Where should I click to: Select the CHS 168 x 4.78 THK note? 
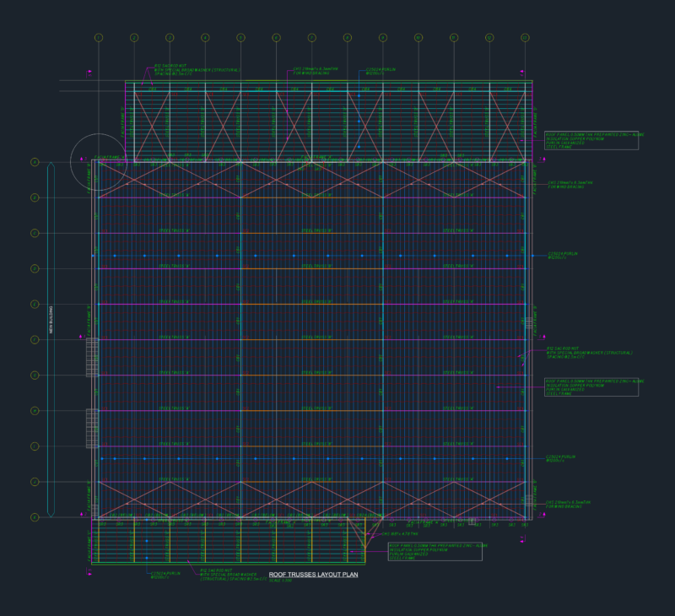click(x=400, y=534)
